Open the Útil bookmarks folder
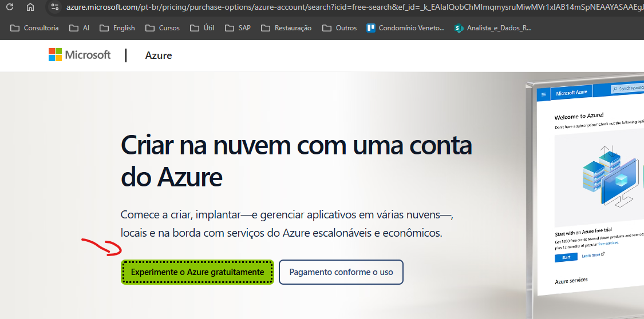The width and height of the screenshot is (644, 319). coord(203,28)
